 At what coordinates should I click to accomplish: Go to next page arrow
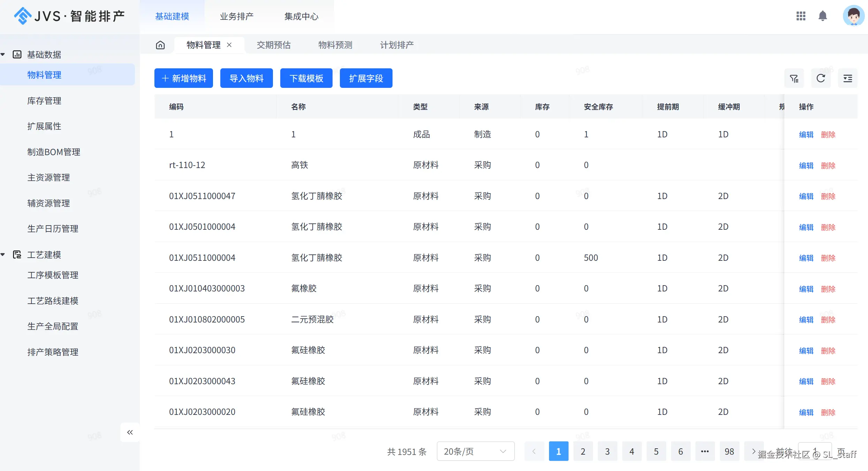(754, 451)
